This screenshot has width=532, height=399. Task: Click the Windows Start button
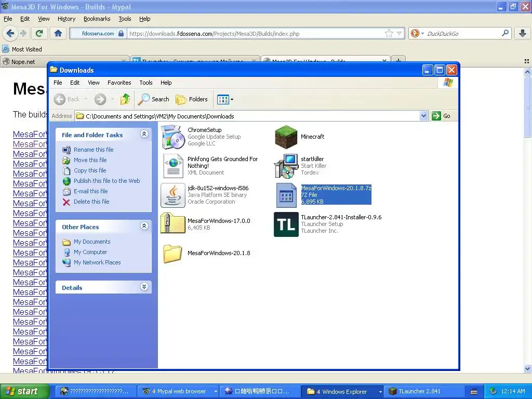click(x=25, y=391)
